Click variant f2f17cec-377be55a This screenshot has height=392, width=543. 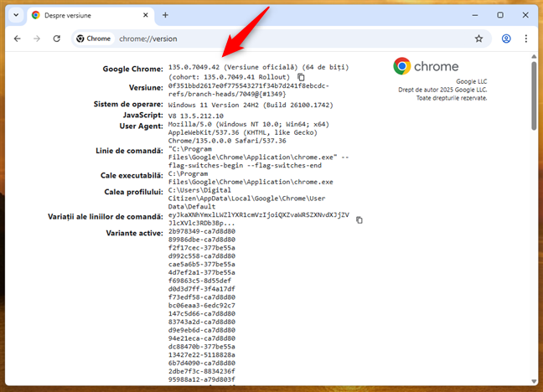point(202,248)
